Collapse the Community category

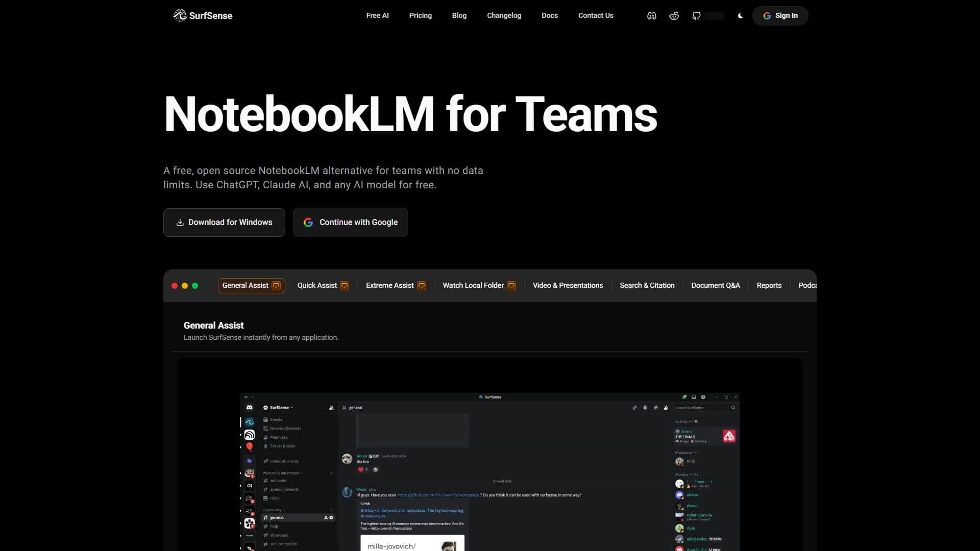click(x=274, y=510)
